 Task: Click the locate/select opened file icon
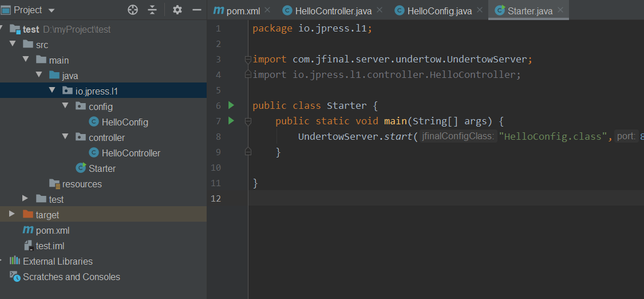pyautogui.click(x=133, y=10)
